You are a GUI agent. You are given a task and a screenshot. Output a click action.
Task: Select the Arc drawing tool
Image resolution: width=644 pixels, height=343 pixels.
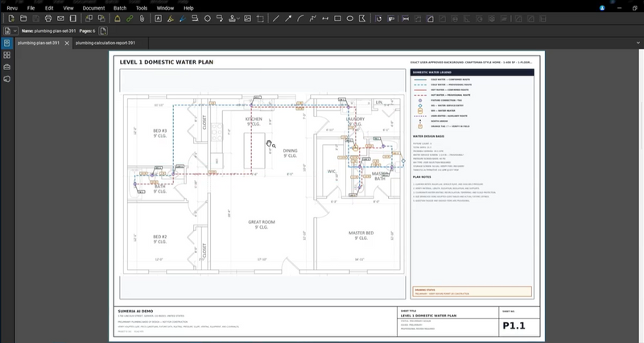pyautogui.click(x=300, y=19)
